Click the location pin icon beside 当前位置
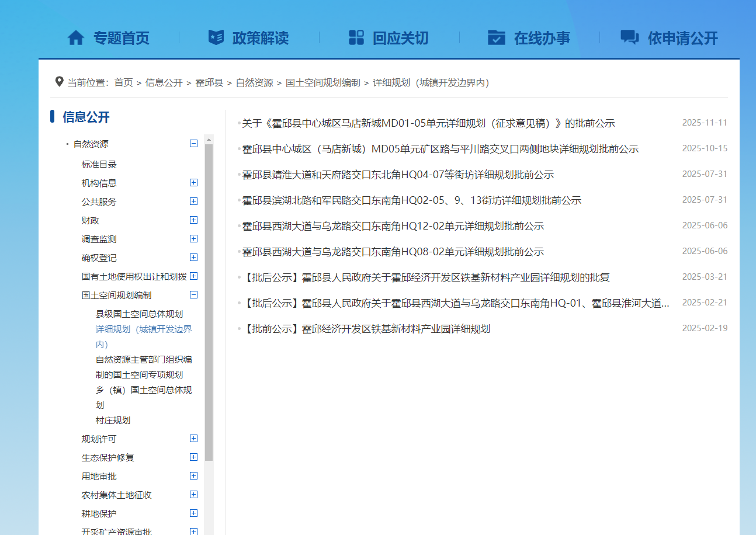Viewport: 756px width, 535px height. coord(59,82)
